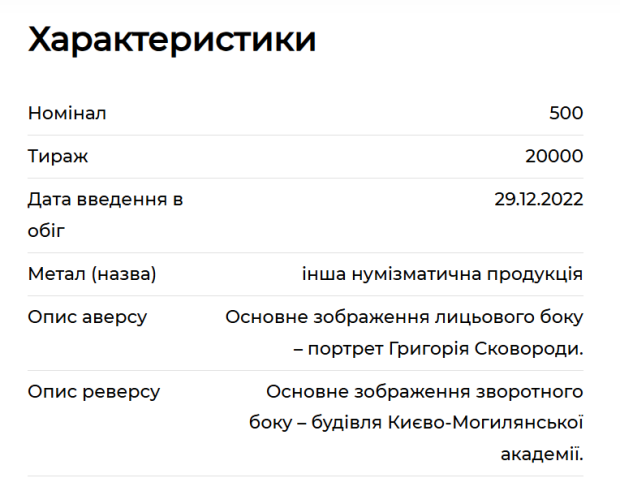Select the Опис аверсу label
620x491 pixels.
point(87,317)
